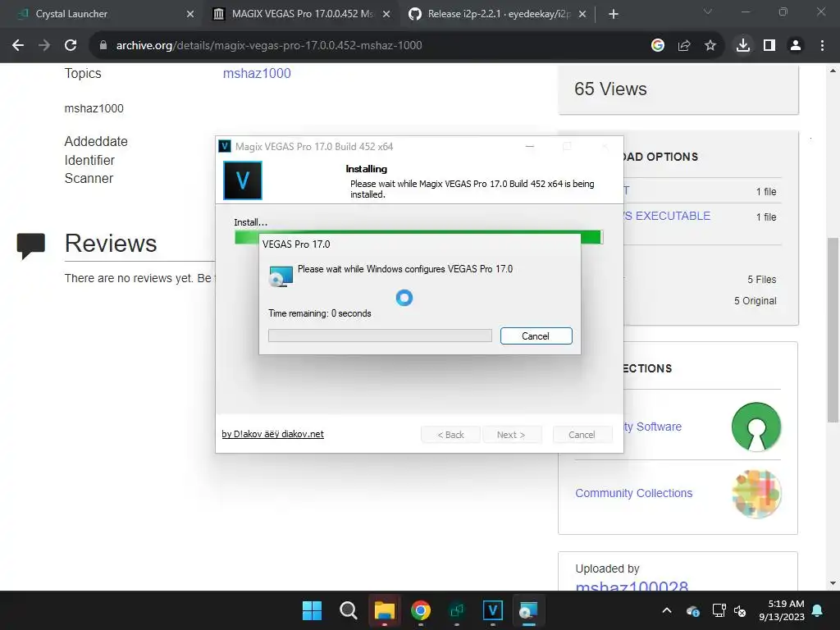The image size is (840, 630).
Task: Open a new browser tab
Action: click(614, 14)
